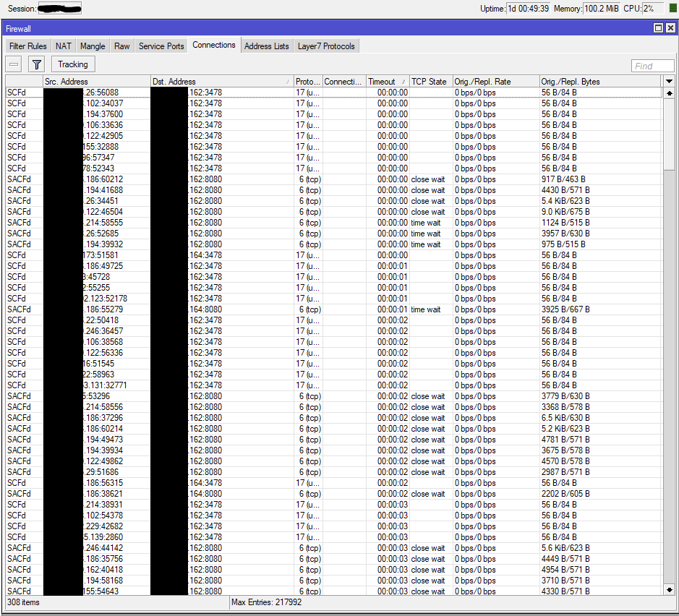The width and height of the screenshot is (679, 616).
Task: Sort by Src. Address column header
Action: (97, 82)
